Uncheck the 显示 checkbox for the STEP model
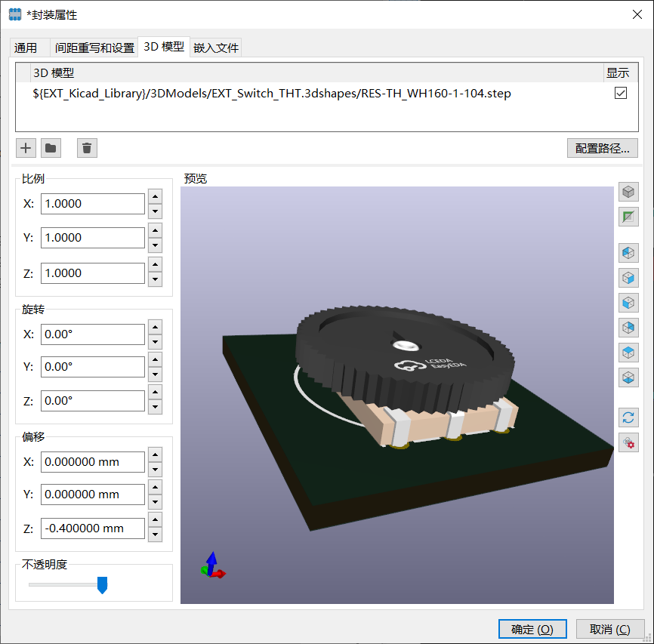The width and height of the screenshot is (654, 644). 621,94
